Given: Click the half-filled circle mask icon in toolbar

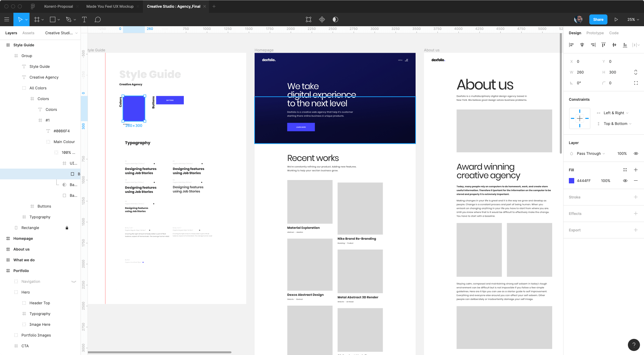Looking at the screenshot, I should click(335, 19).
